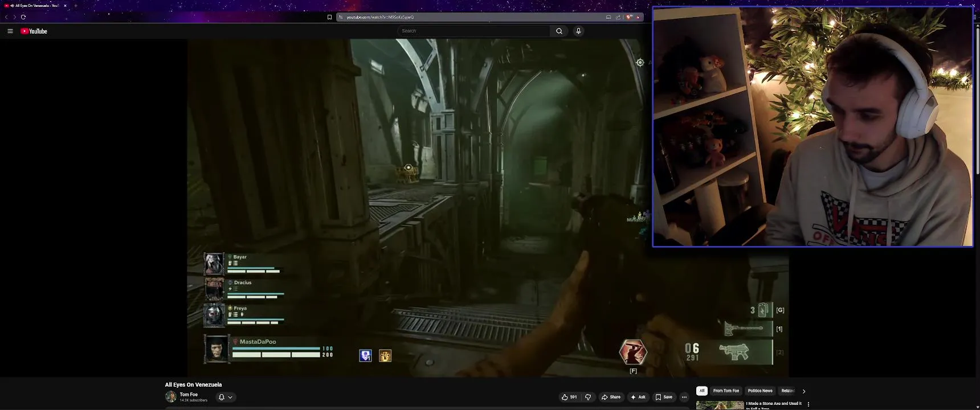This screenshot has width=980, height=410.
Task: Open the options menu for the Stone Axe video
Action: pyautogui.click(x=808, y=404)
